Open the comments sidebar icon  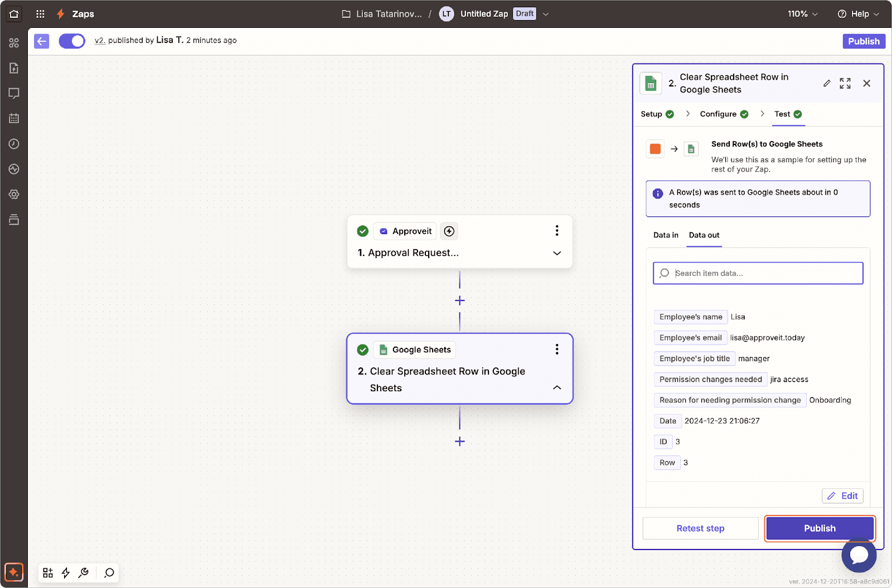point(14,93)
